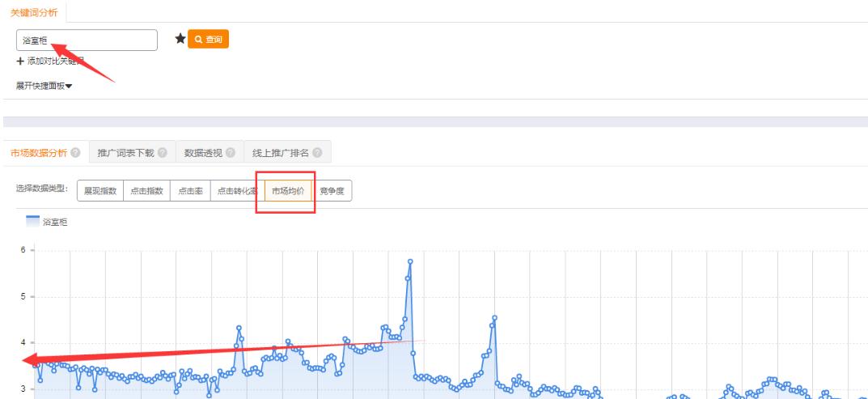The height and width of the screenshot is (399, 868).
Task: Click the orange 查询 search button
Action: 208,40
